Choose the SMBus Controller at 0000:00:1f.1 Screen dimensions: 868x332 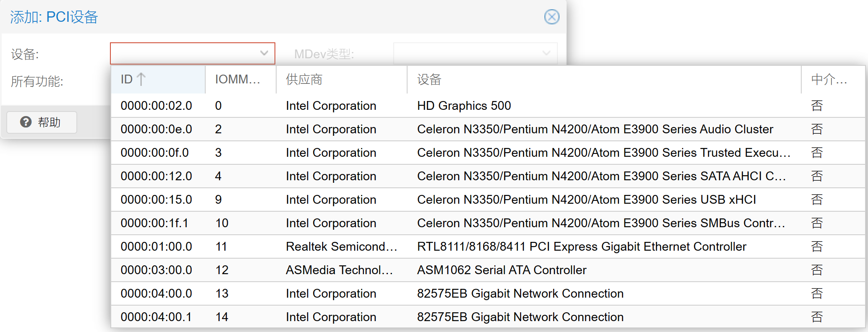(x=601, y=223)
